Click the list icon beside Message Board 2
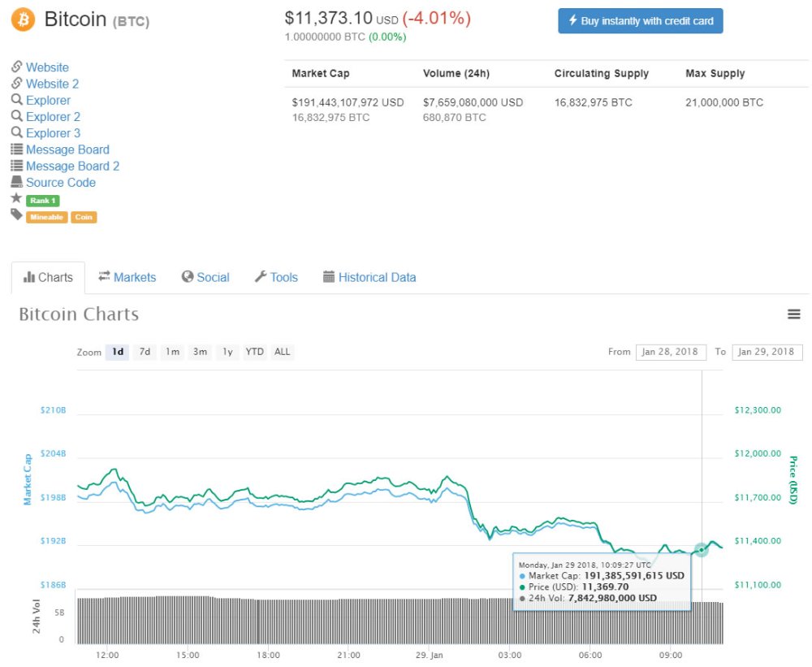 [16, 166]
